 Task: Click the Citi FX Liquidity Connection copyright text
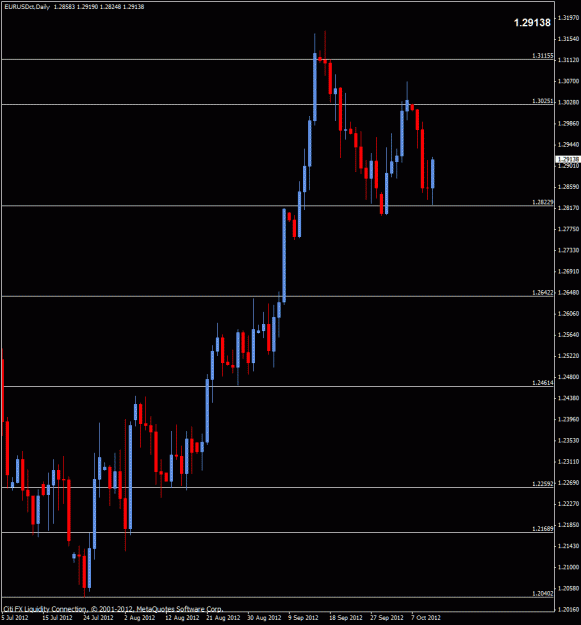tap(113, 609)
